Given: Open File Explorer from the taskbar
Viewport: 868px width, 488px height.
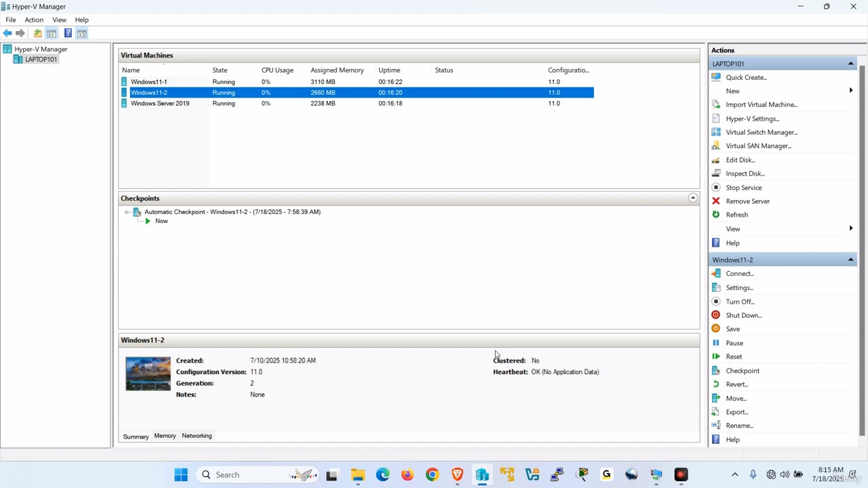Looking at the screenshot, I should (x=357, y=474).
